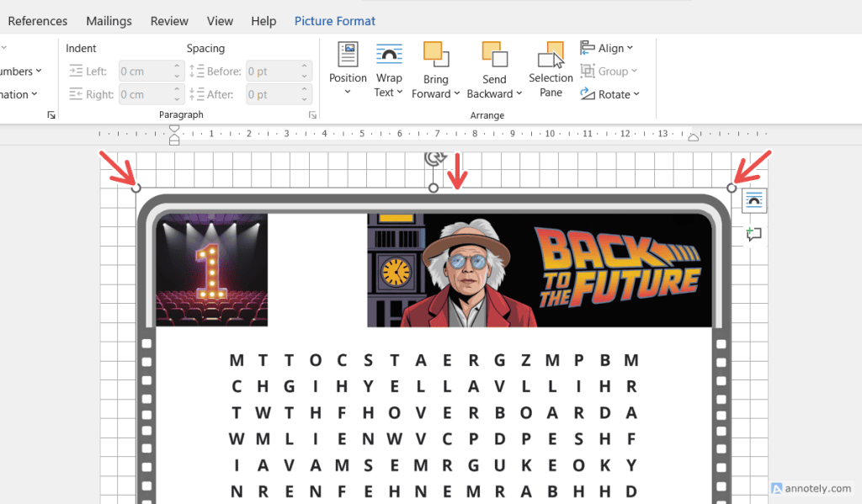Click the Bring Forward icon

[x=436, y=55]
